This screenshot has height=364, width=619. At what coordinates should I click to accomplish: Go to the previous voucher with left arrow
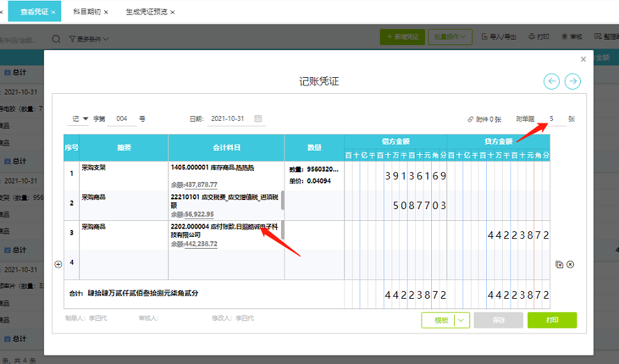click(552, 81)
